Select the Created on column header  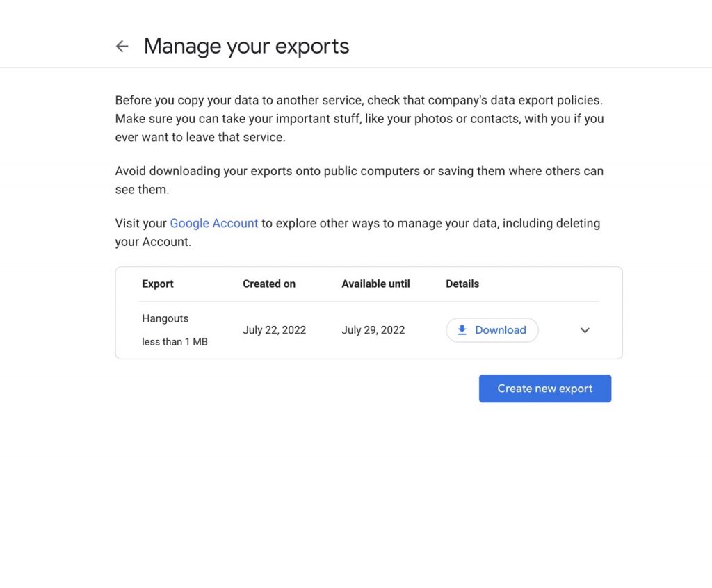[269, 284]
